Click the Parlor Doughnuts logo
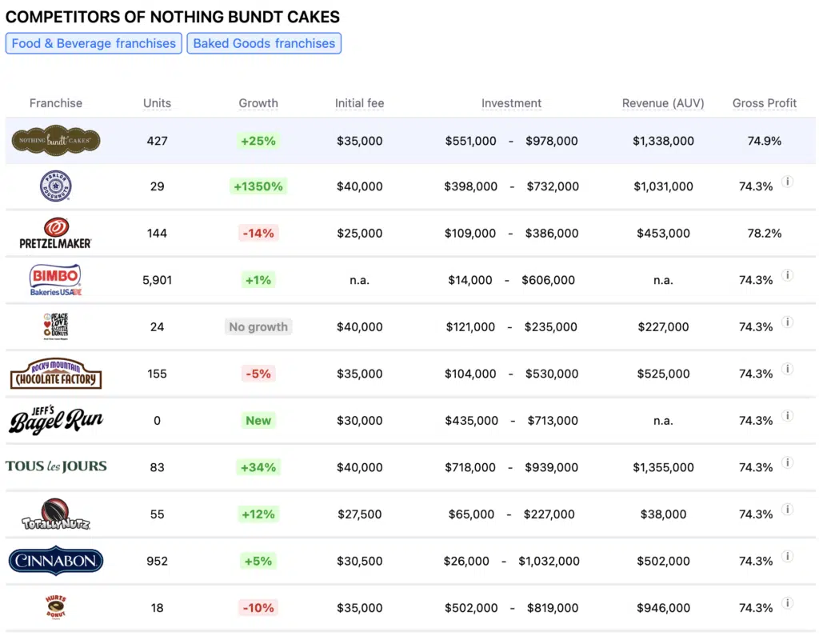 click(56, 186)
